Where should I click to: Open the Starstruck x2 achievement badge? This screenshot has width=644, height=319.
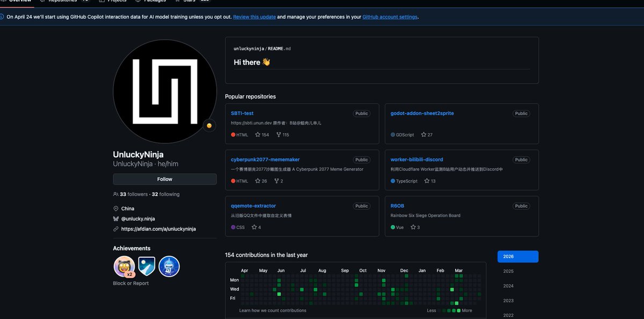click(x=124, y=266)
